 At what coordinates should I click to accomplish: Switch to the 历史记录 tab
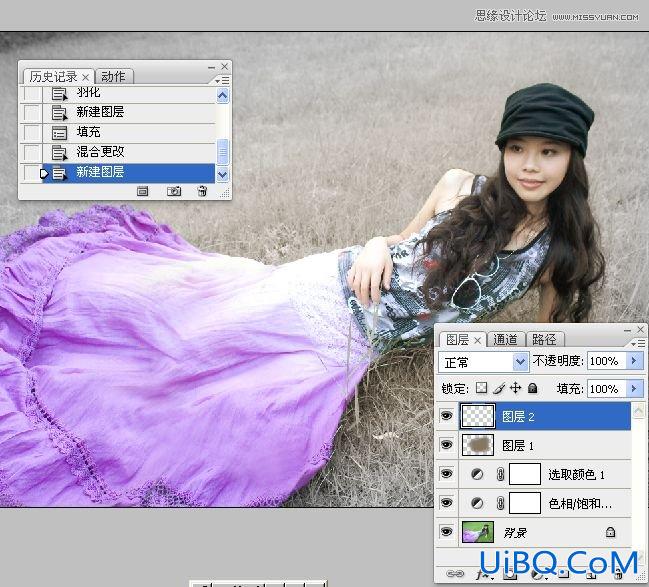(x=53, y=77)
